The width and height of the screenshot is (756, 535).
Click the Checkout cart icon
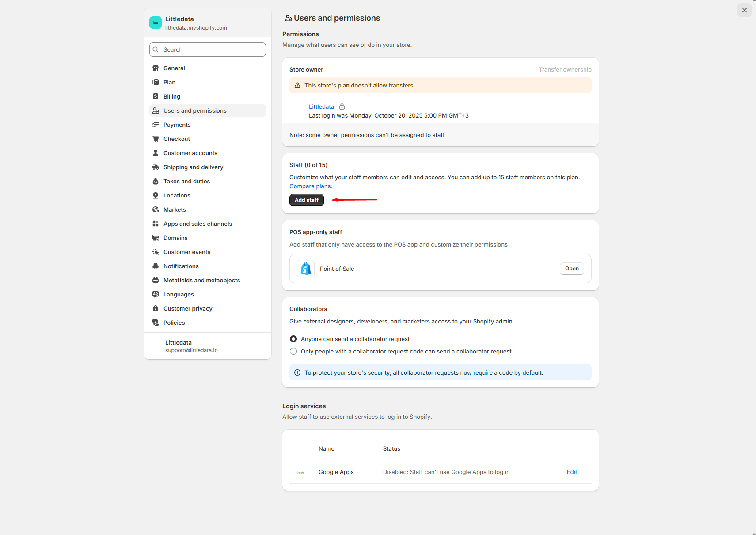coord(156,139)
